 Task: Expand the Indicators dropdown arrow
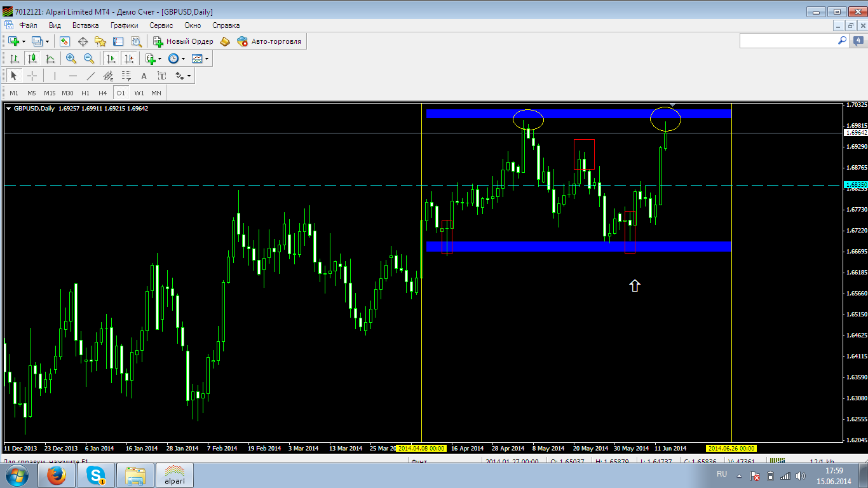click(x=160, y=58)
